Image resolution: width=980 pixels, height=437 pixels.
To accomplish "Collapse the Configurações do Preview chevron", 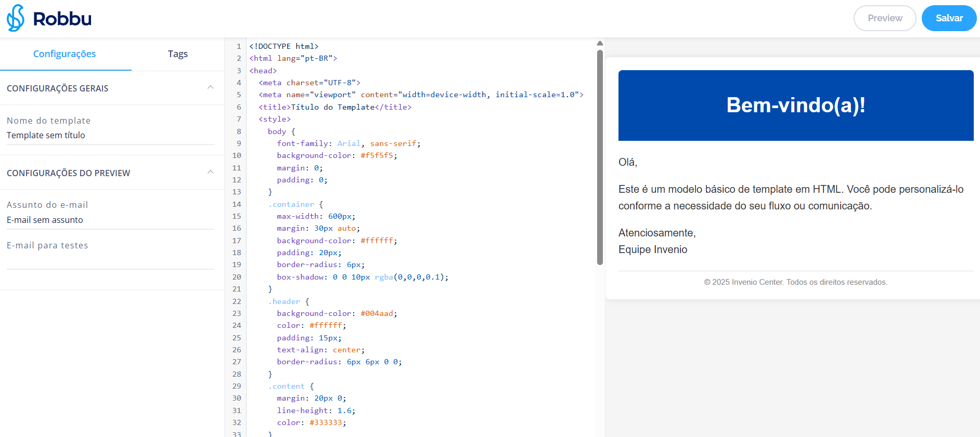I will (x=210, y=172).
